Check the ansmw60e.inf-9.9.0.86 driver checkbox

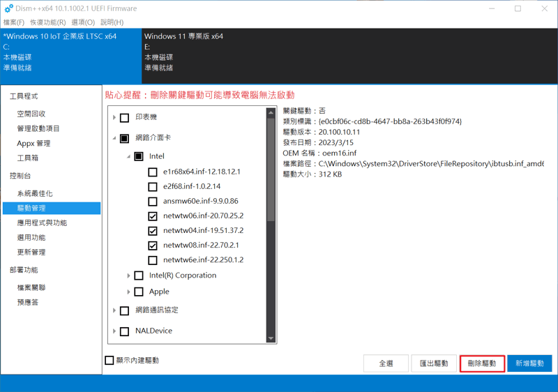point(153,202)
